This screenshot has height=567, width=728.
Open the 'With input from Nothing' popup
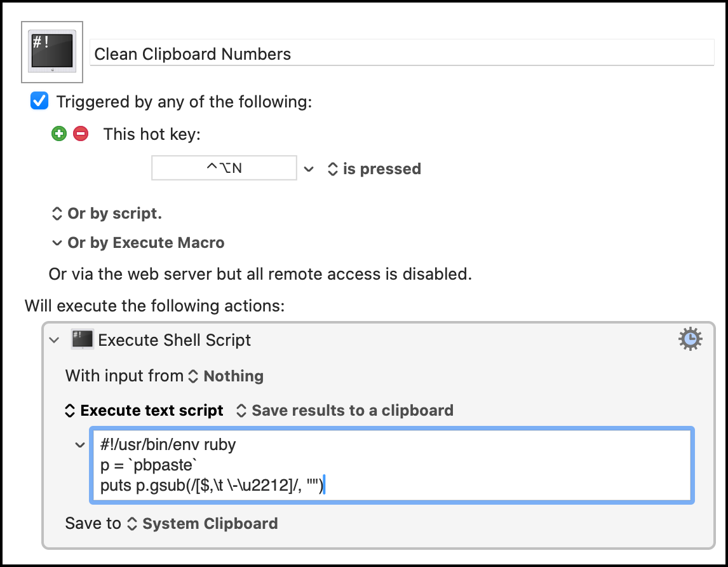click(x=226, y=376)
